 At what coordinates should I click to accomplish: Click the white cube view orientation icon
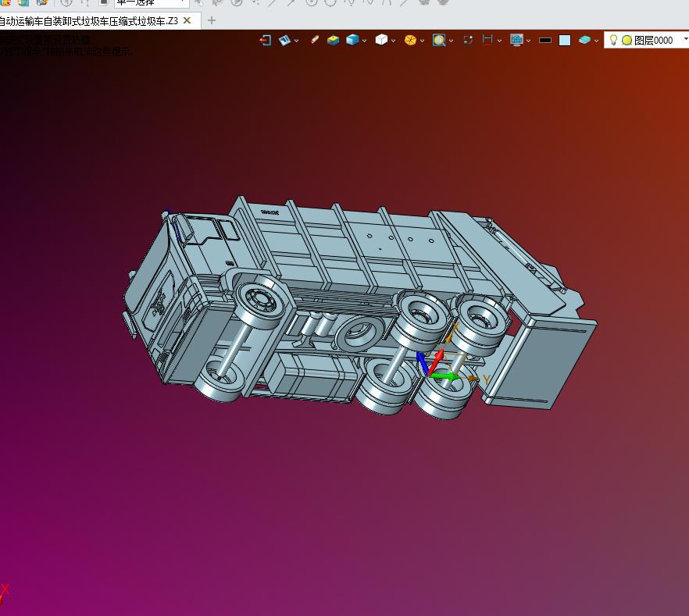[x=381, y=40]
